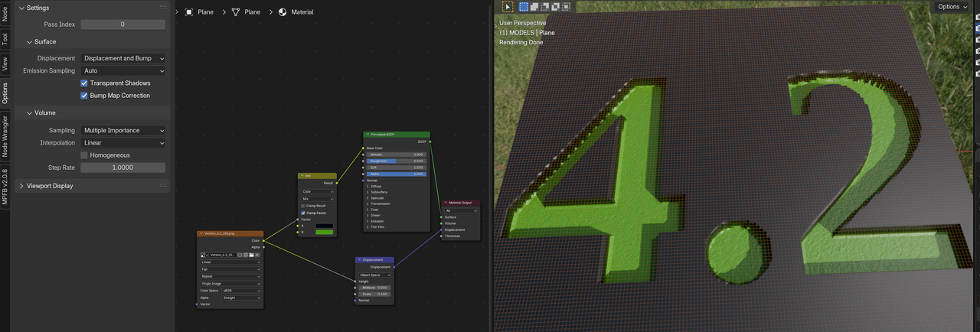
Task: Enable Homogeneous volume checkbox
Action: [84, 155]
